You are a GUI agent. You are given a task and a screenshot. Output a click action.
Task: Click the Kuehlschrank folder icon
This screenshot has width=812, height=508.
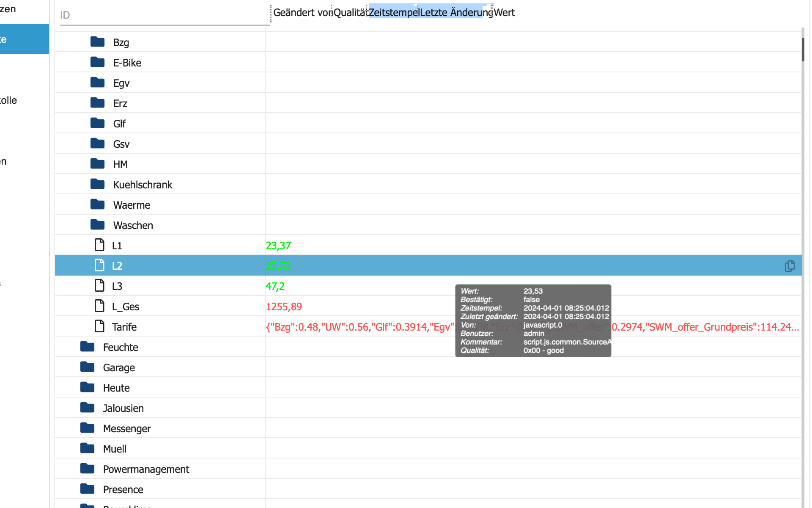pos(98,184)
